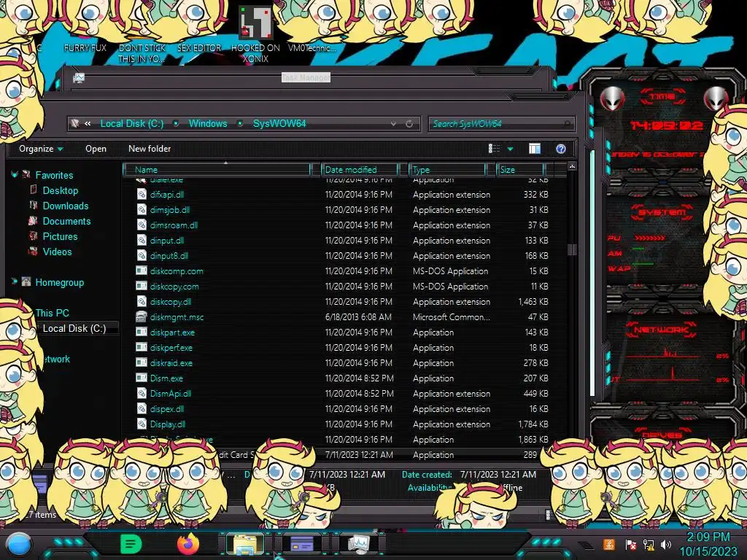Select the diskraid.exe file name
This screenshot has width=747, height=560.
click(171, 363)
